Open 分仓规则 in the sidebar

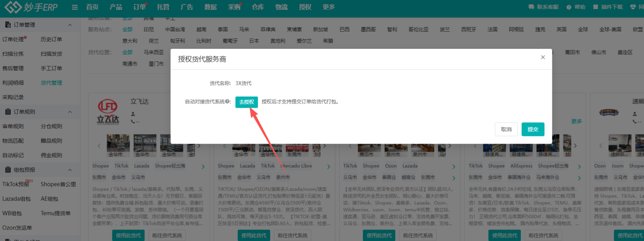pyautogui.click(x=51, y=126)
